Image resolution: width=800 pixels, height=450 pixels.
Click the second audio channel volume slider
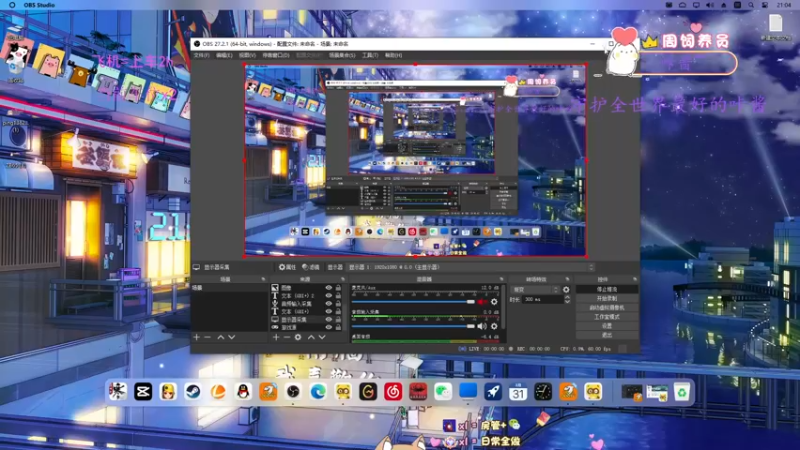tap(413, 327)
